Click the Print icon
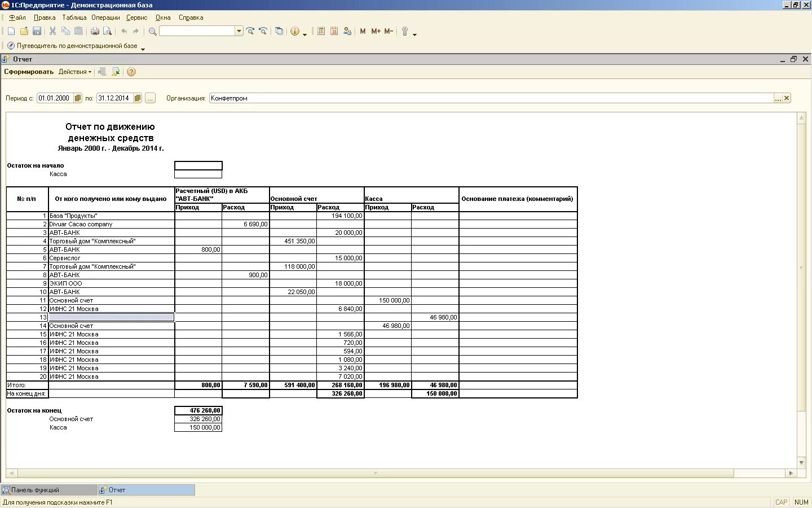This screenshot has height=508, width=812. pos(95,32)
